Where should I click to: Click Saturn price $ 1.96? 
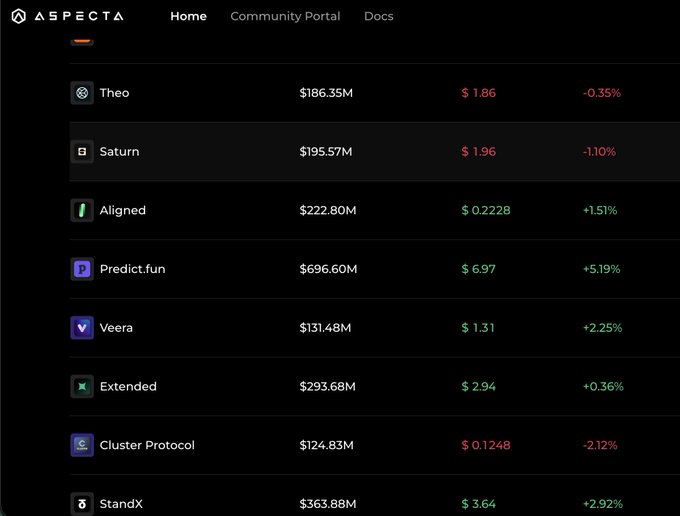(478, 151)
